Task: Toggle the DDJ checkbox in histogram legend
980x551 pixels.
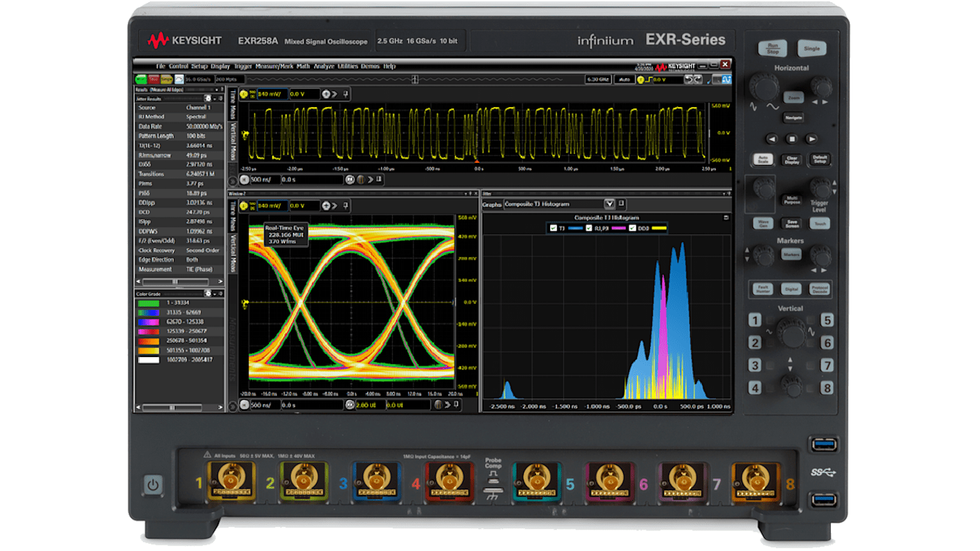Action: 631,226
